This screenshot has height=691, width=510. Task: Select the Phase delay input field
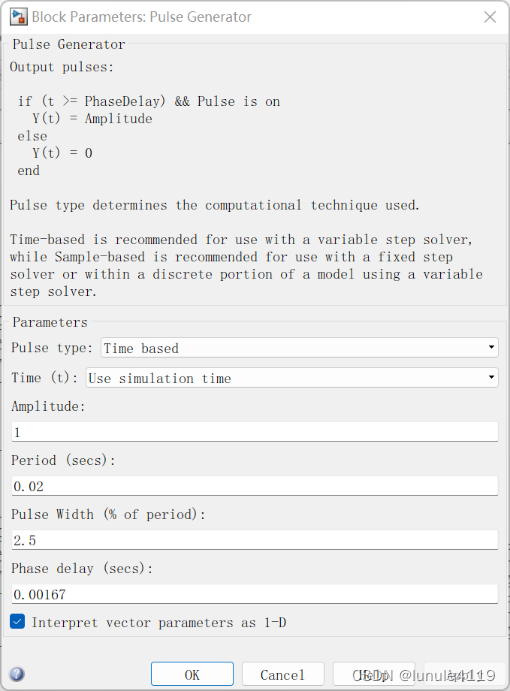255,594
